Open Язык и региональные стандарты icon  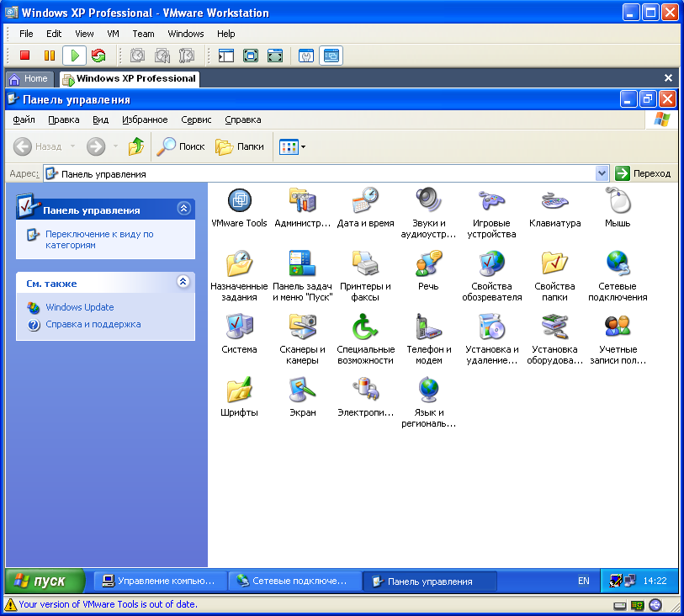click(x=428, y=402)
